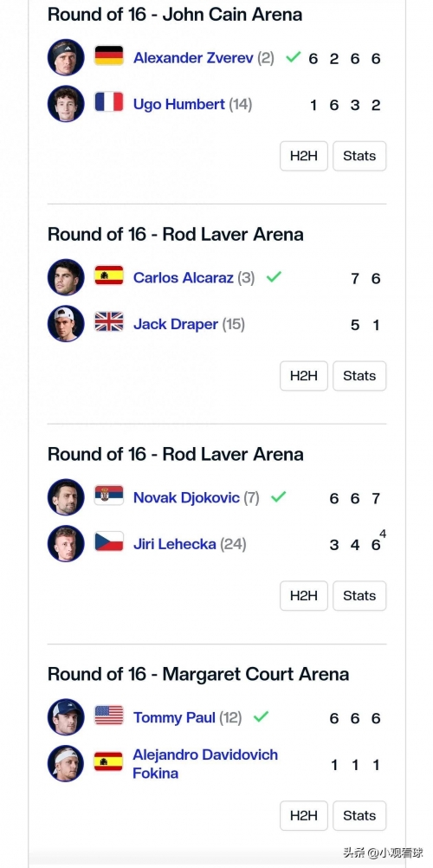Click the green winner checkmark next to Zverev
433x868 pixels.
[x=294, y=57]
